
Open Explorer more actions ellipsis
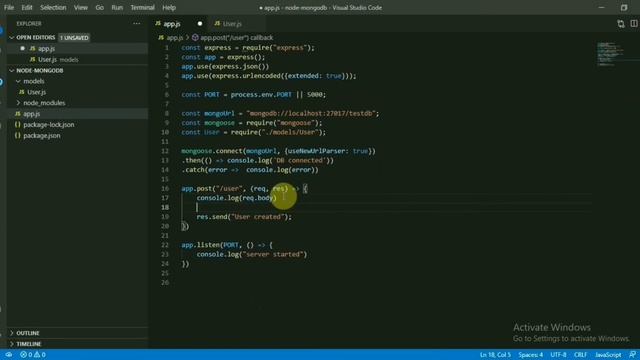point(137,24)
